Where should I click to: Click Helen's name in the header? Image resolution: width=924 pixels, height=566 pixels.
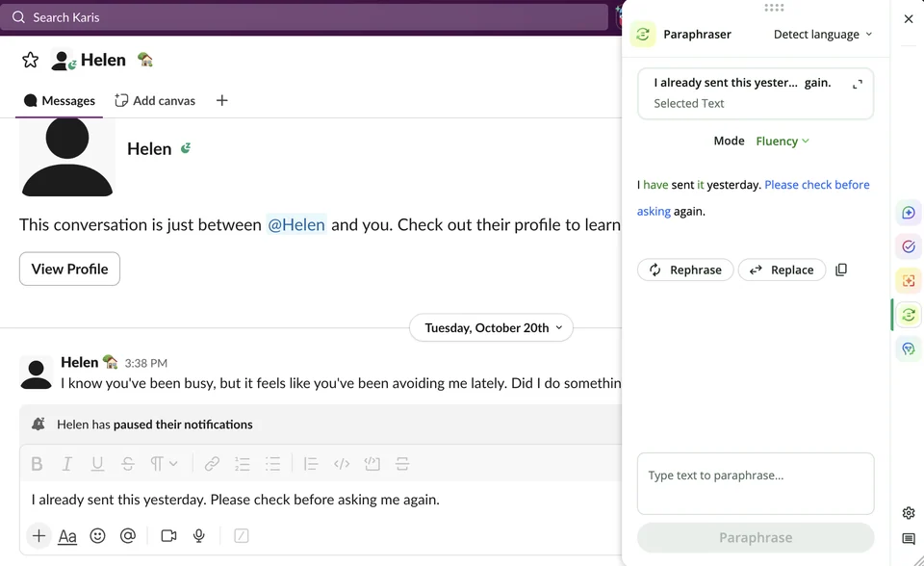pyautogui.click(x=103, y=60)
